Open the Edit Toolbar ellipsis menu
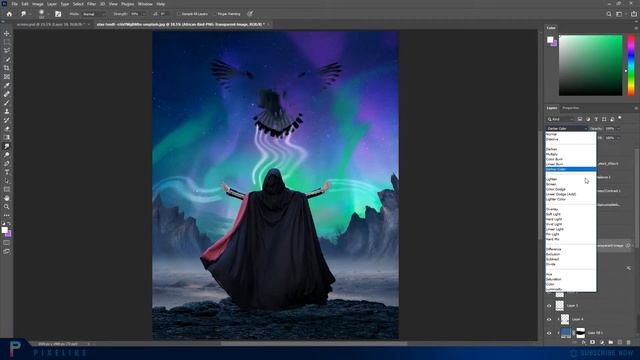 (x=7, y=215)
